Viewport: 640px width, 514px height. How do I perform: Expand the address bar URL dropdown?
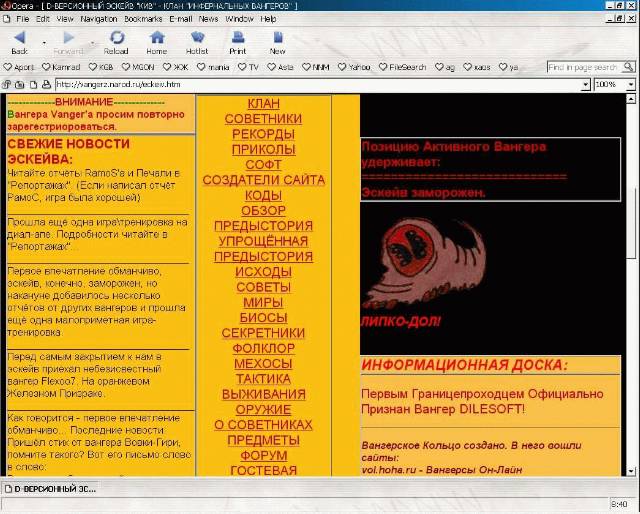tap(586, 85)
